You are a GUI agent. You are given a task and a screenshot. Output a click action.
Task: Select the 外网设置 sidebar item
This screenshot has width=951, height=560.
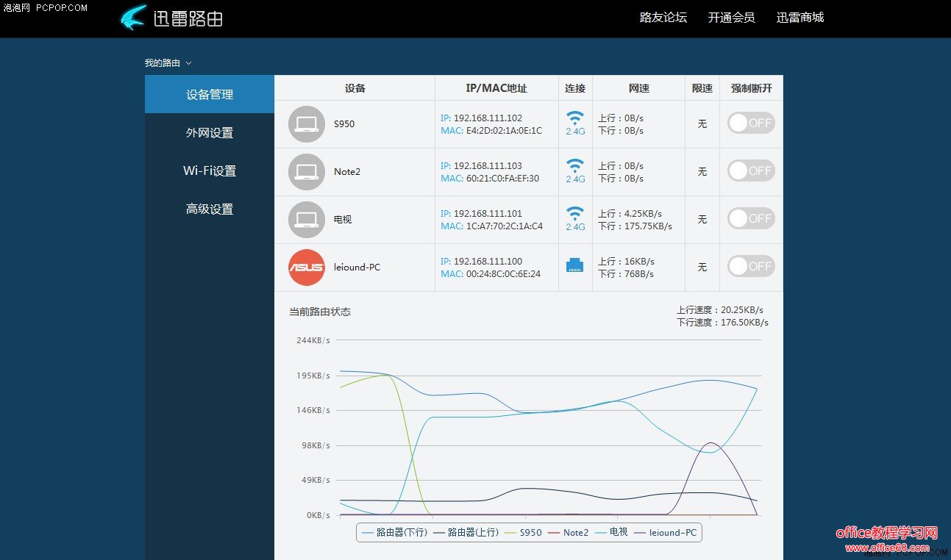coord(210,132)
